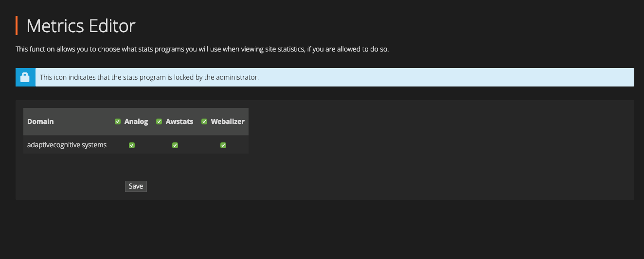Click the Webalizer column label

coord(228,121)
